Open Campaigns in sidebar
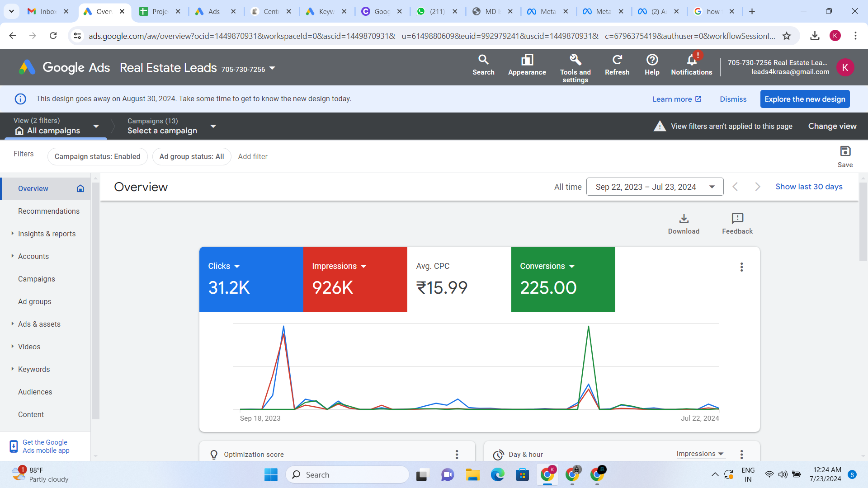Viewport: 868px width, 488px height. pyautogui.click(x=37, y=279)
